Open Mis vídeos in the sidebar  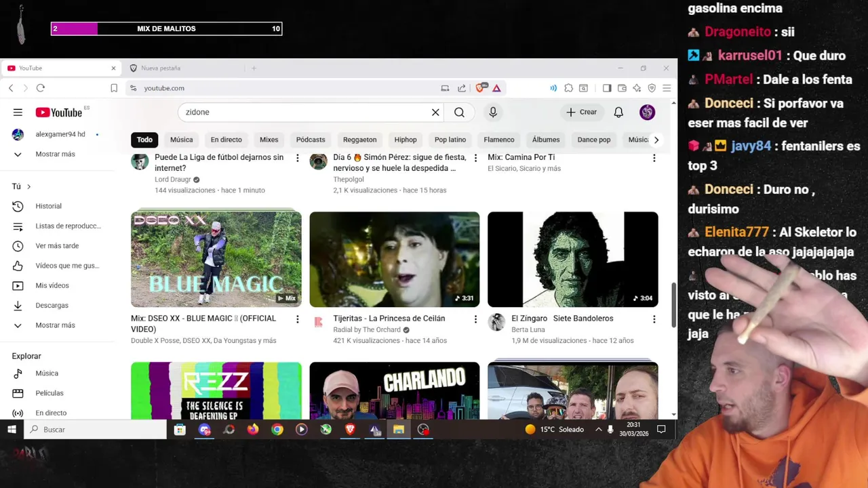(x=52, y=285)
